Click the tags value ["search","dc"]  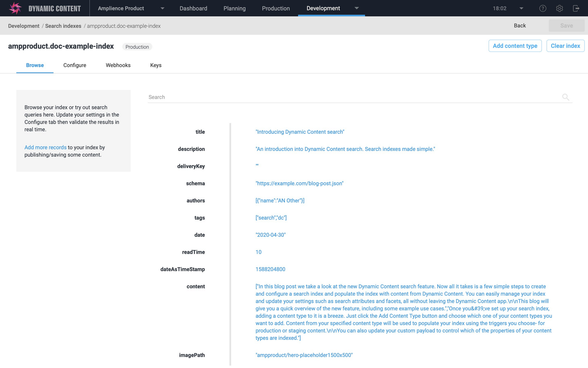(271, 218)
